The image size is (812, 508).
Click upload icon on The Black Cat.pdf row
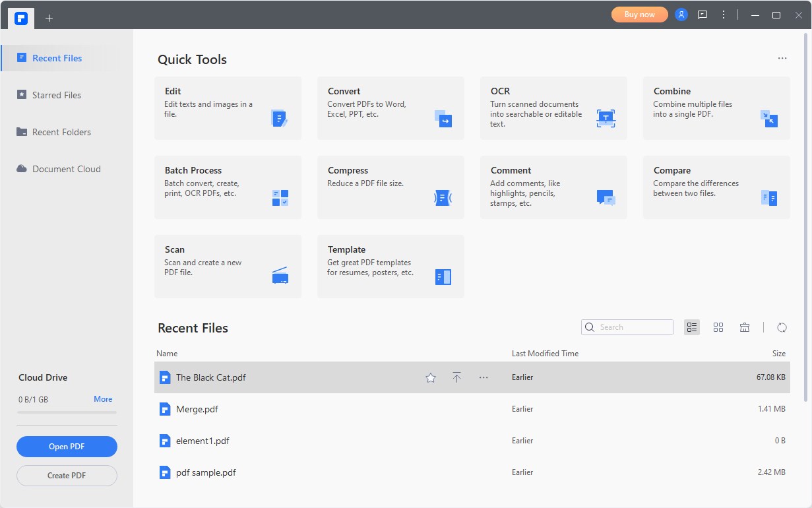(x=456, y=378)
